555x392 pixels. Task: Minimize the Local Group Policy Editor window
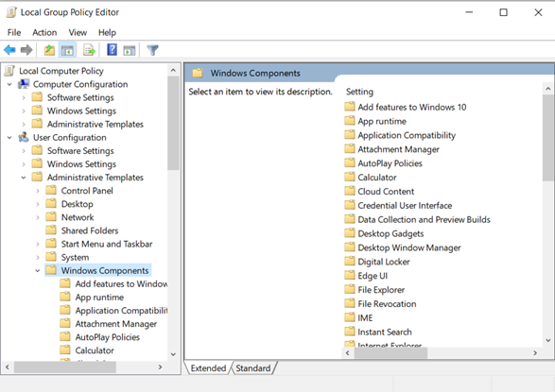[x=469, y=12]
